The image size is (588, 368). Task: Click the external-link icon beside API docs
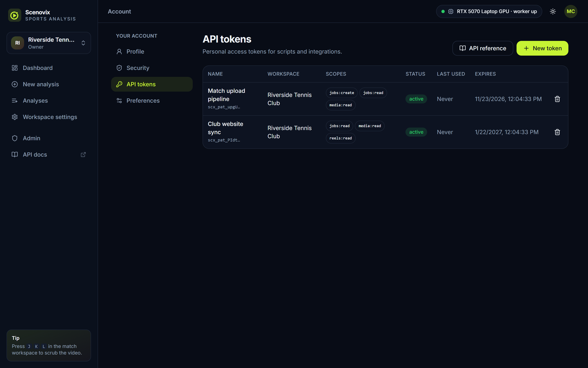pyautogui.click(x=83, y=155)
